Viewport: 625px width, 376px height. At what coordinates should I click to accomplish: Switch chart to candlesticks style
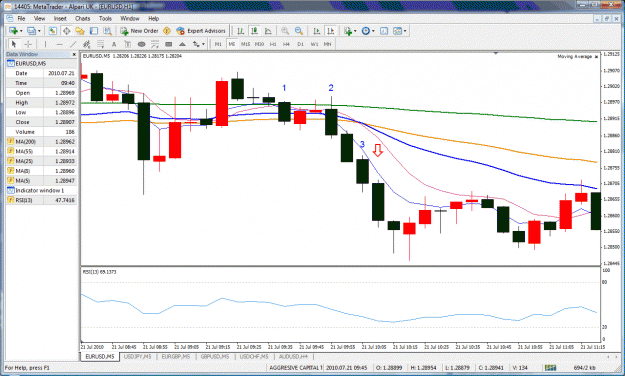click(254, 31)
